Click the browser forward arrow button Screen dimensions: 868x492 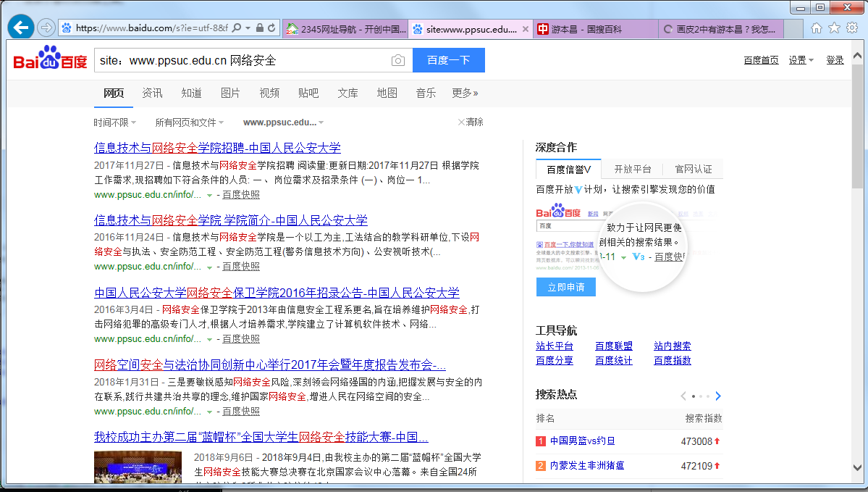pyautogui.click(x=46, y=27)
